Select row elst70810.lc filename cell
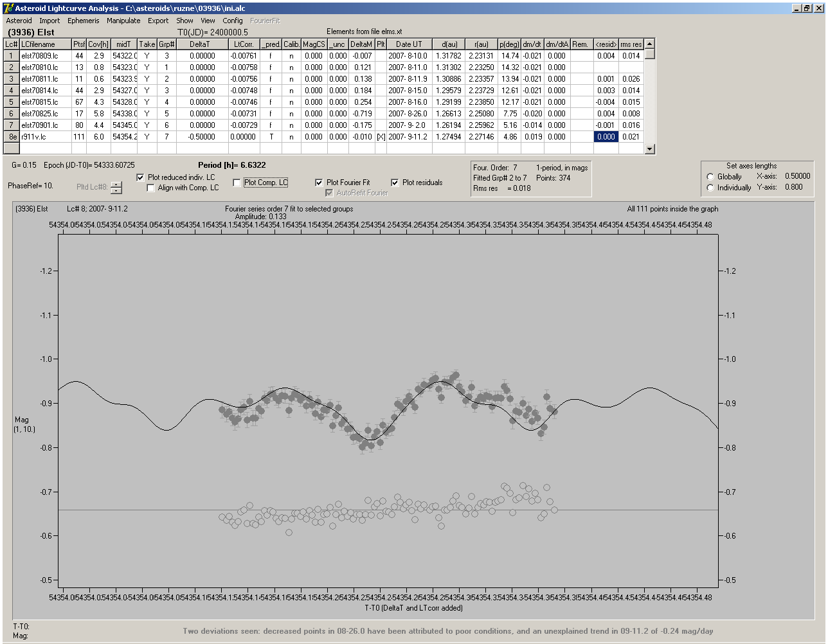Viewport: 828px width, 644px height. click(x=46, y=67)
